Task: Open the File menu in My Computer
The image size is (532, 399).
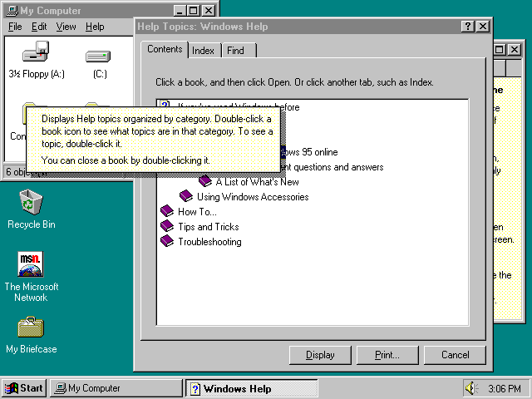Action: click(15, 27)
